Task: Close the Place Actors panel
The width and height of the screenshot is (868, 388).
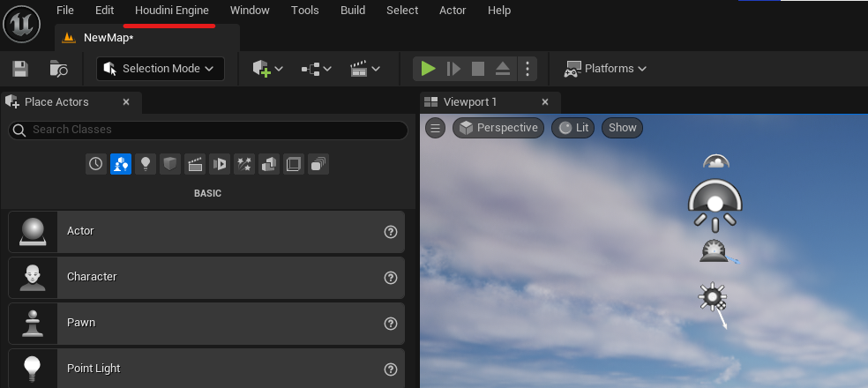Action: 126,101
